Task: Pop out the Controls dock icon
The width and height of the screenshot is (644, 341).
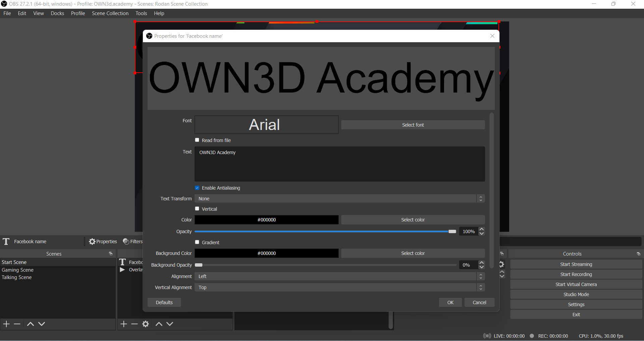Action: point(638,254)
